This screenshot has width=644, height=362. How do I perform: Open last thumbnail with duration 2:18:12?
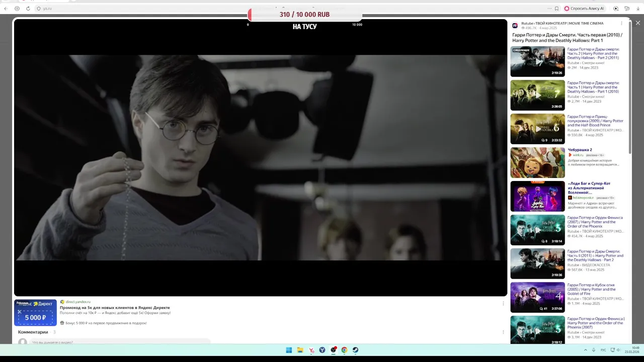pyautogui.click(x=537, y=330)
